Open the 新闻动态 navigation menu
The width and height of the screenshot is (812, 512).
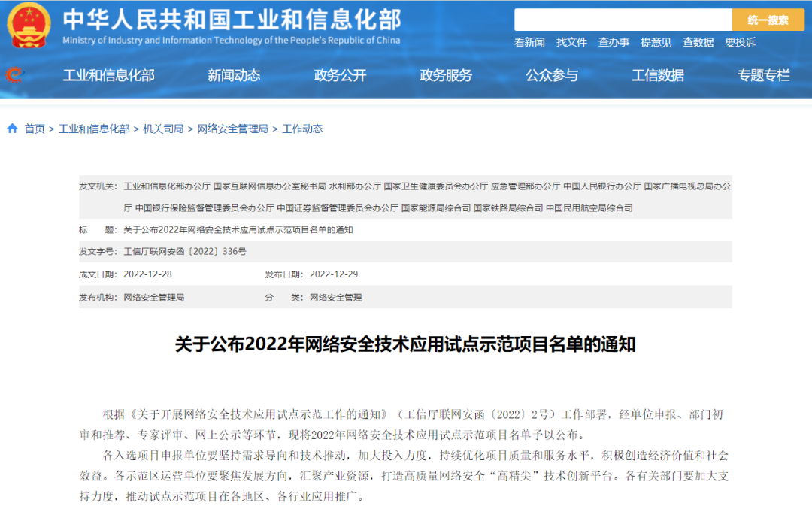[x=234, y=75]
